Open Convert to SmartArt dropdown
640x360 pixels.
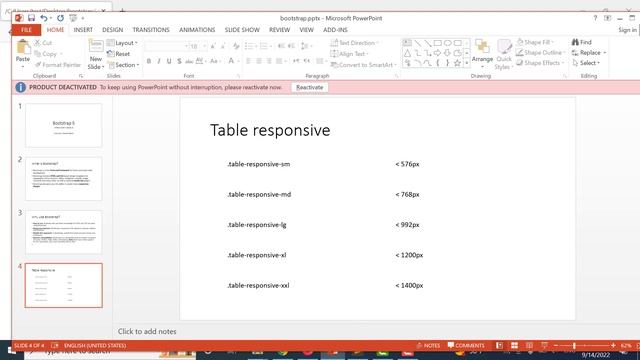[x=364, y=65]
